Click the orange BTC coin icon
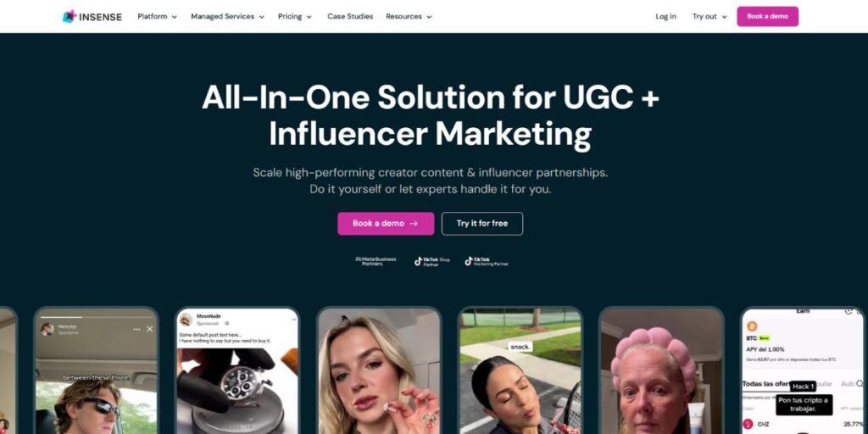The image size is (868, 434). click(x=753, y=326)
